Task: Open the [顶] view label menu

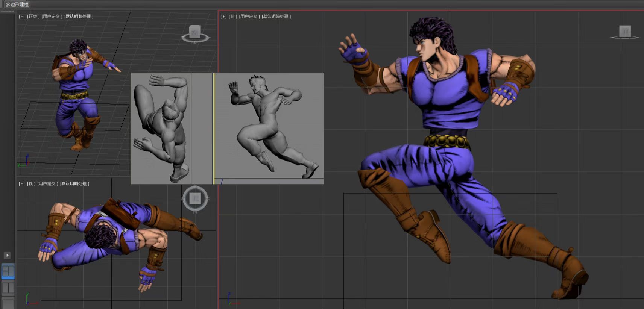Action: pos(31,184)
